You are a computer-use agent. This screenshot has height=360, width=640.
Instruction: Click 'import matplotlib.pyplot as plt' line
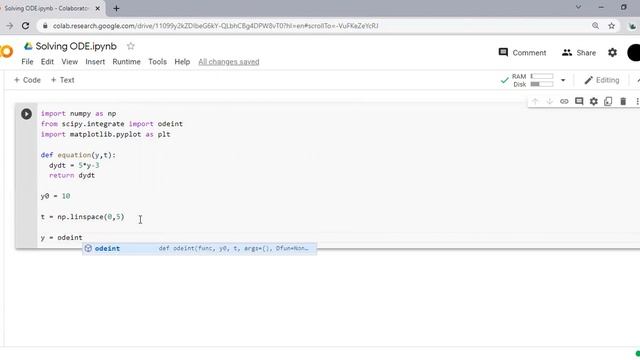pyautogui.click(x=106, y=134)
